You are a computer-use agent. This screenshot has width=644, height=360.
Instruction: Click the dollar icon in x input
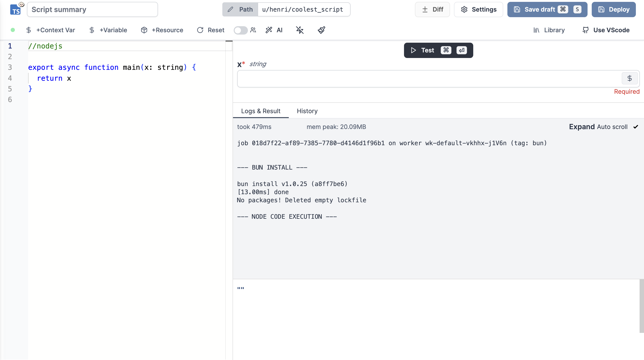pos(630,78)
